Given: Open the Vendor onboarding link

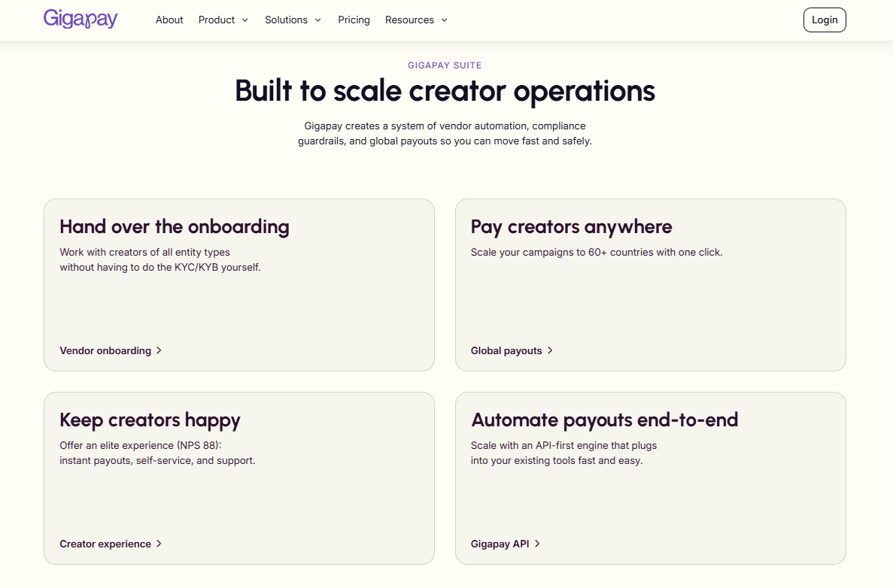Looking at the screenshot, I should click(x=111, y=350).
